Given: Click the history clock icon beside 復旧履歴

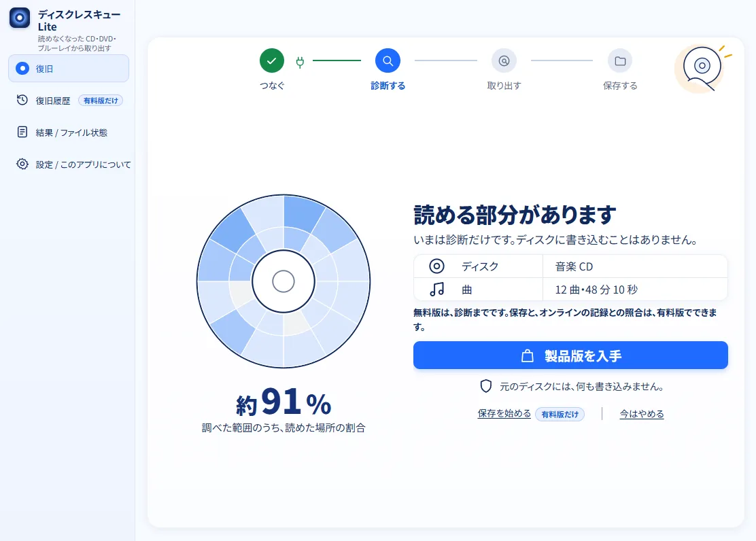Looking at the screenshot, I should [22, 100].
